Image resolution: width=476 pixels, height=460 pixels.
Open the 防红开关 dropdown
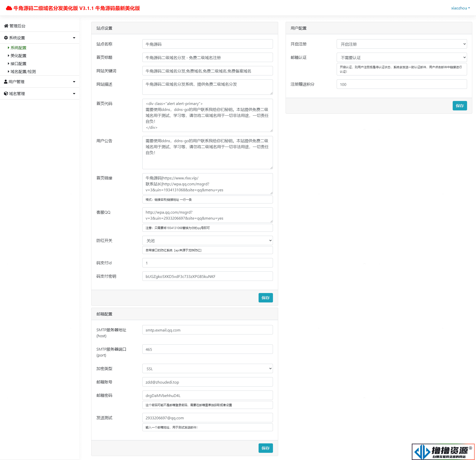(208, 240)
